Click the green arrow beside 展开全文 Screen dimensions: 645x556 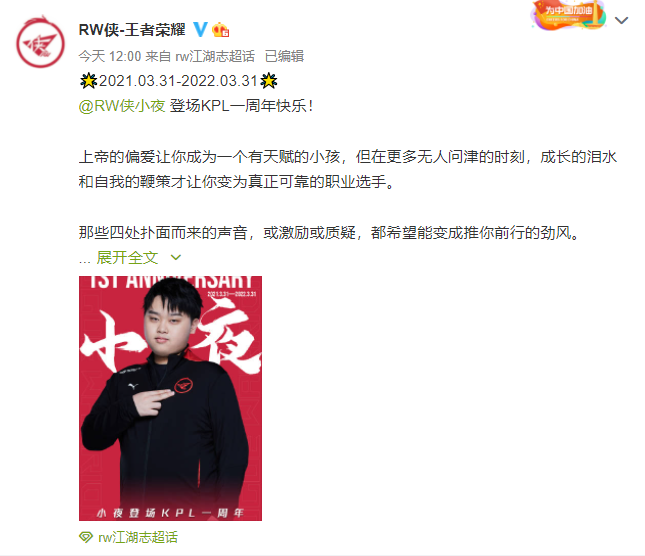point(176,258)
